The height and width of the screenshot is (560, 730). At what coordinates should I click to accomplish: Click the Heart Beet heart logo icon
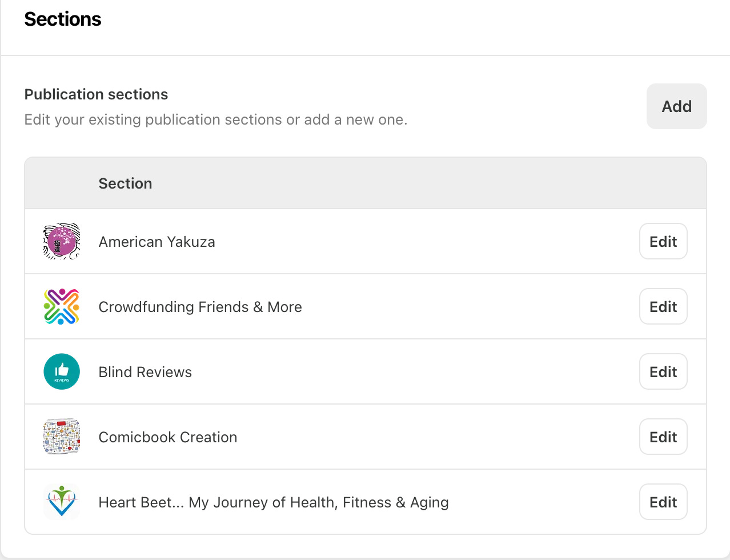62,502
